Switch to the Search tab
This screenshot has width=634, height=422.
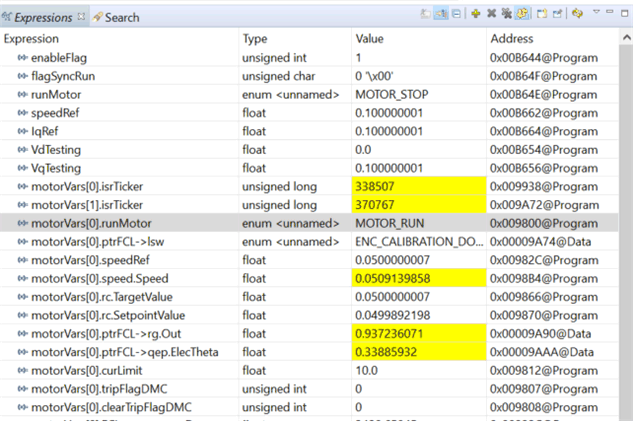[x=116, y=17]
